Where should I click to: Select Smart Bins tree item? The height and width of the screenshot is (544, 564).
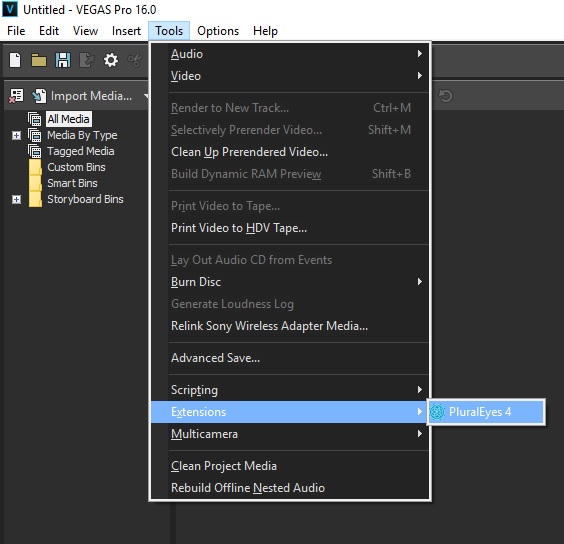click(x=72, y=183)
